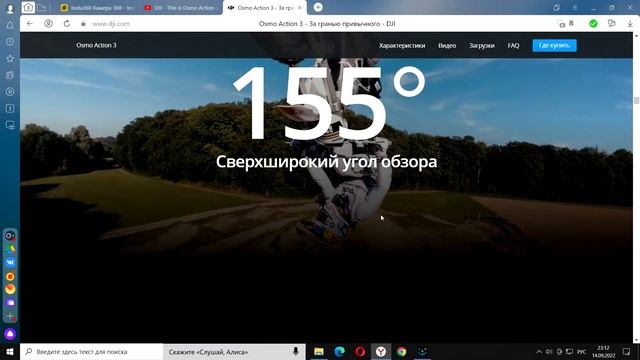This screenshot has width=640, height=360.
Task: Click the site security padlock icon
Action: (83, 24)
